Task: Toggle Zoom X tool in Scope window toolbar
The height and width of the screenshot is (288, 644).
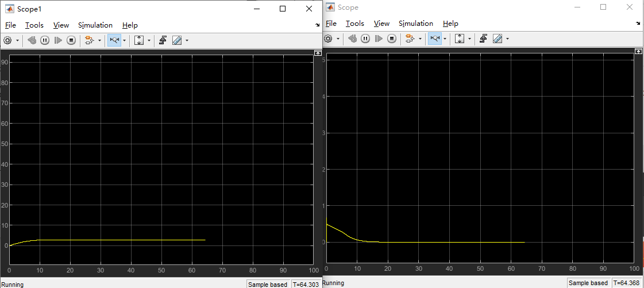Action: tap(434, 39)
